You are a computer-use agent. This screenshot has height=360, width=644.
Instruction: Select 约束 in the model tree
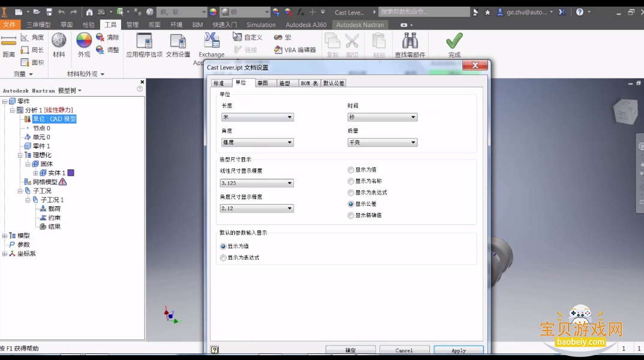(x=54, y=218)
